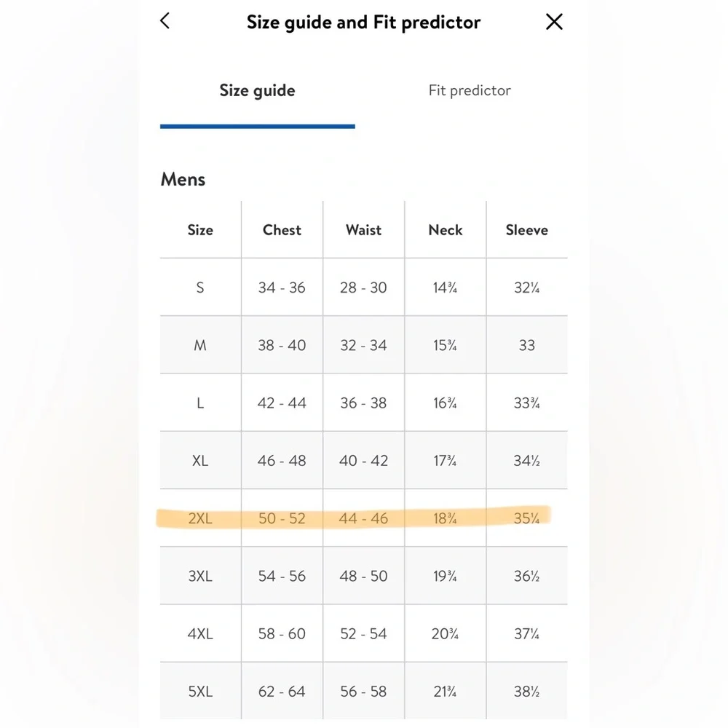Click the panel title Size guide and Fit predictor
This screenshot has height=728, width=728.
coord(363,23)
